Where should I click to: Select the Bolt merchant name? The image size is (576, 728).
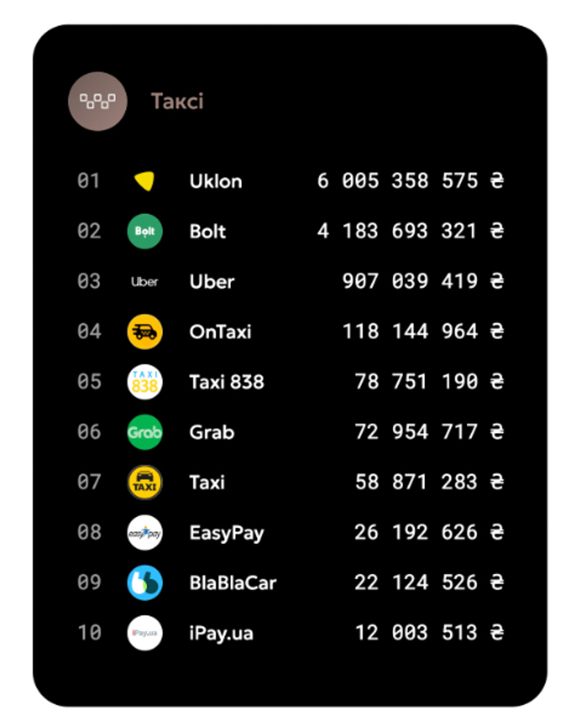[x=208, y=231]
